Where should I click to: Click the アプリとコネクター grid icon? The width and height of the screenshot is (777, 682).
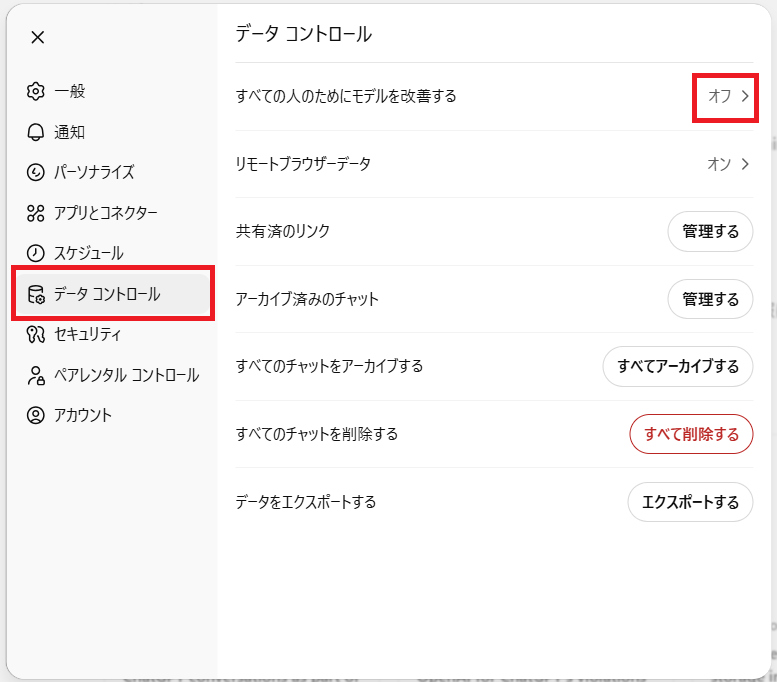pyautogui.click(x=36, y=212)
